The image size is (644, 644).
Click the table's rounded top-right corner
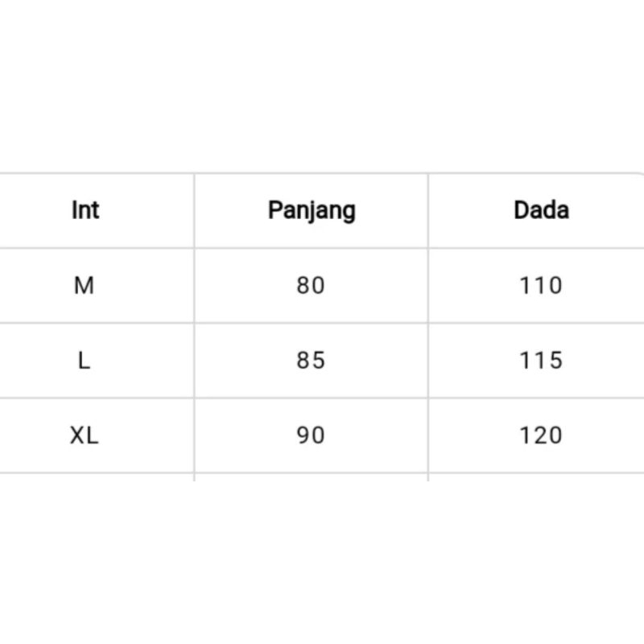point(639,175)
